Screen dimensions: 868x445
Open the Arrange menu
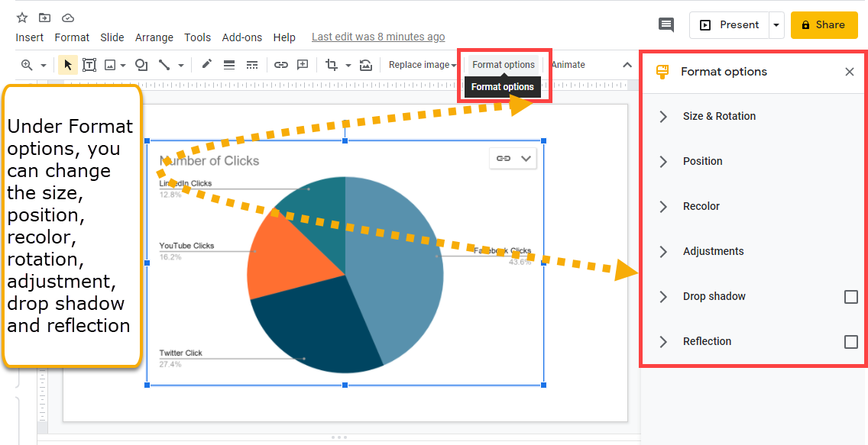pos(154,37)
